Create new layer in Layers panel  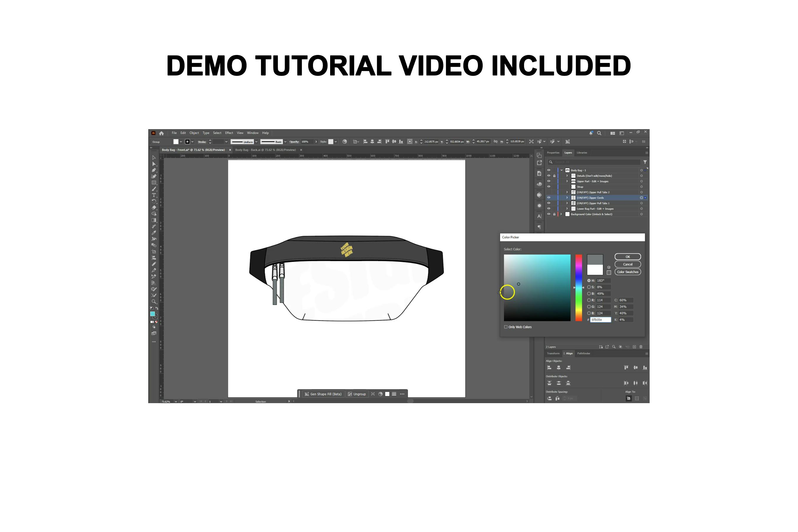click(634, 347)
